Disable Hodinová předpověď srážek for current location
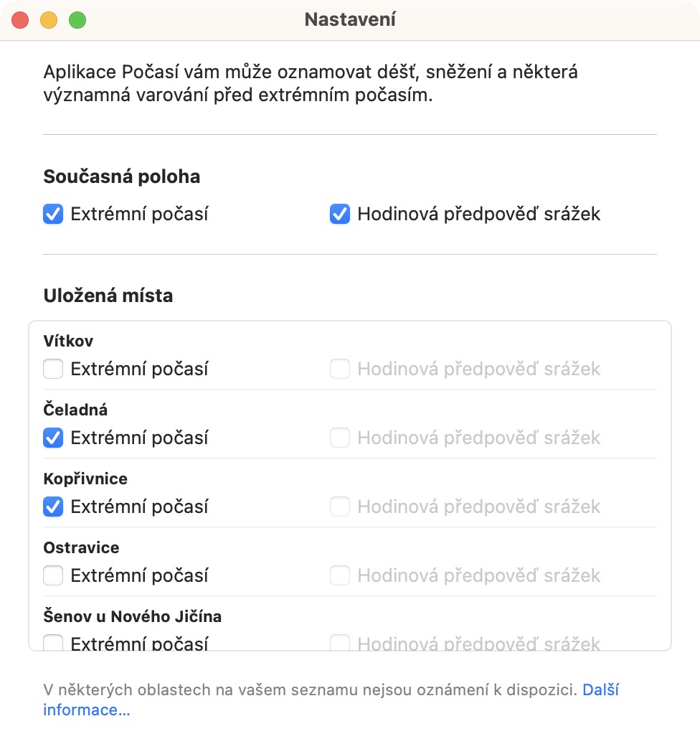The image size is (700, 739). tap(340, 214)
